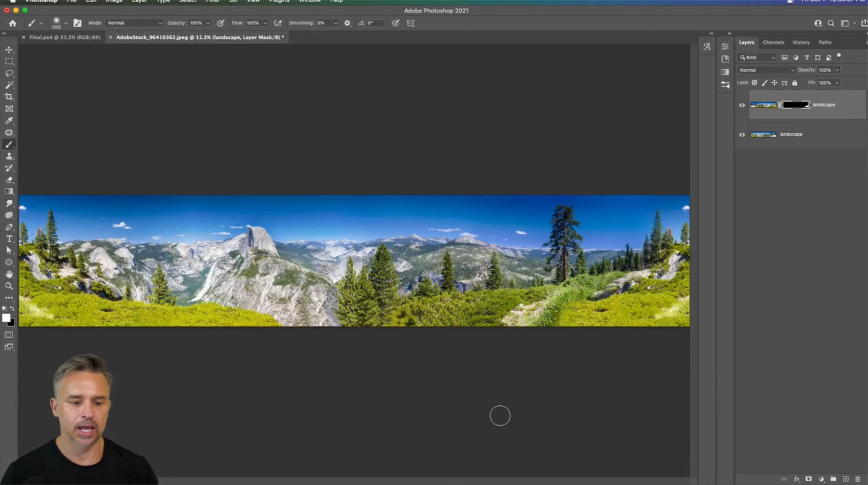The height and width of the screenshot is (485, 868).
Task: Toggle visibility of the bottom landscape layer
Action: (x=742, y=134)
